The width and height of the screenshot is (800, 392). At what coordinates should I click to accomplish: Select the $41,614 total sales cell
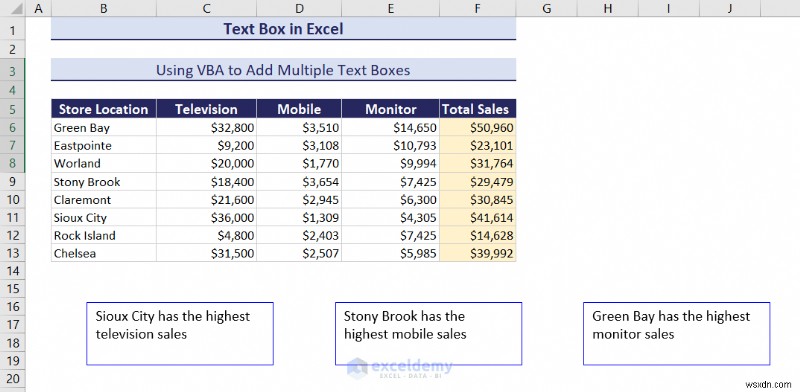click(478, 217)
